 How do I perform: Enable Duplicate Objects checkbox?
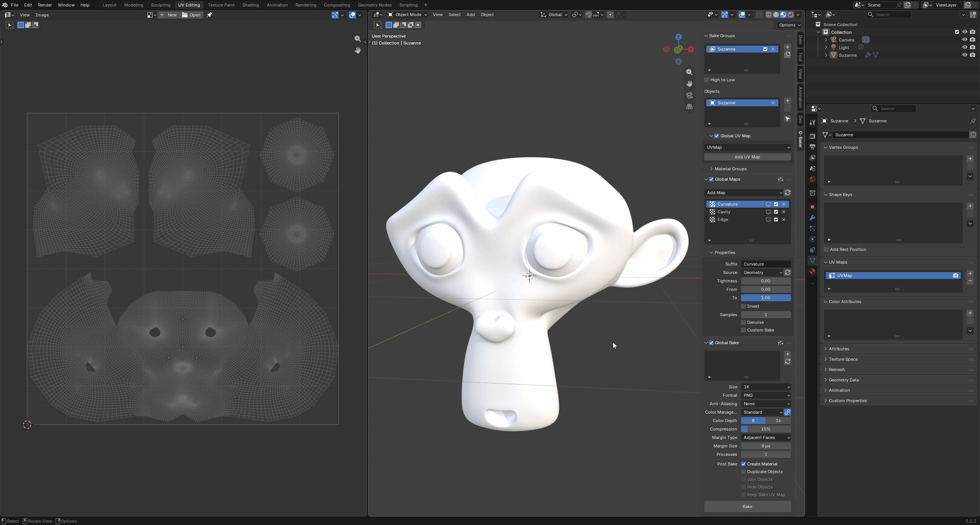pos(743,472)
